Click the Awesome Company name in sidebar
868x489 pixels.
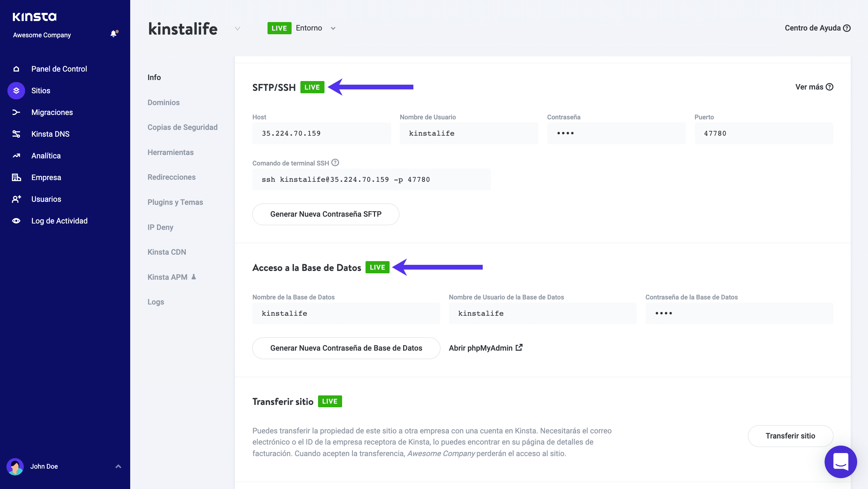pyautogui.click(x=42, y=35)
